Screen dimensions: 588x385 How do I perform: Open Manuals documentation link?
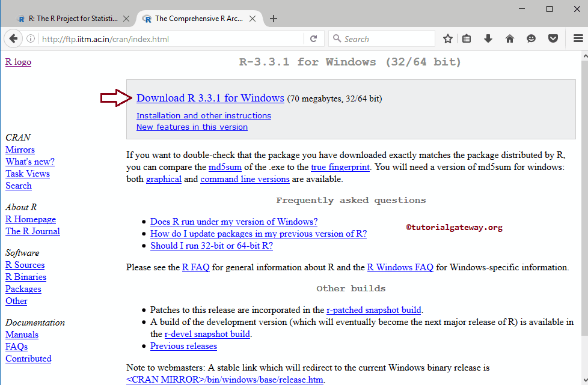(22, 335)
